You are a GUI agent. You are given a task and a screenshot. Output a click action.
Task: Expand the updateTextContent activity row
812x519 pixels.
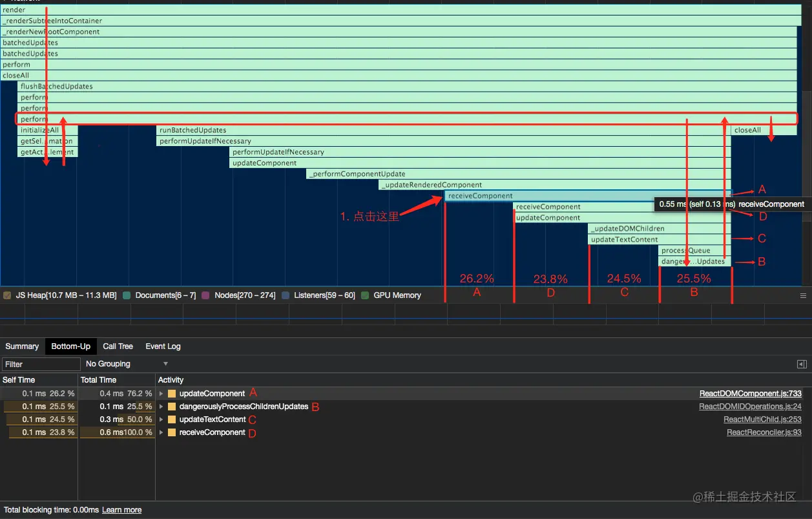point(161,419)
